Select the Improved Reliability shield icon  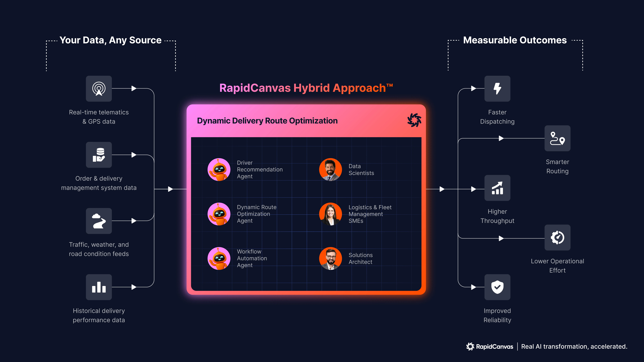point(497,287)
